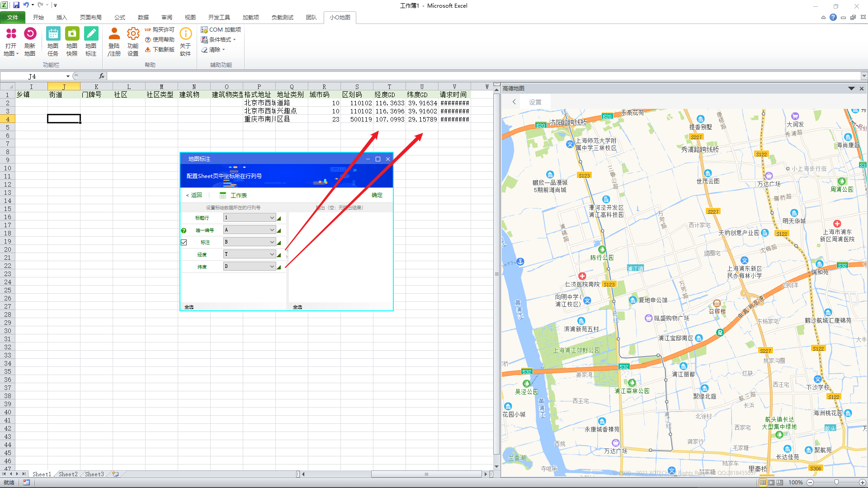Open the Sheet2 worksheet tab
This screenshot has height=488, width=868.
click(68, 474)
